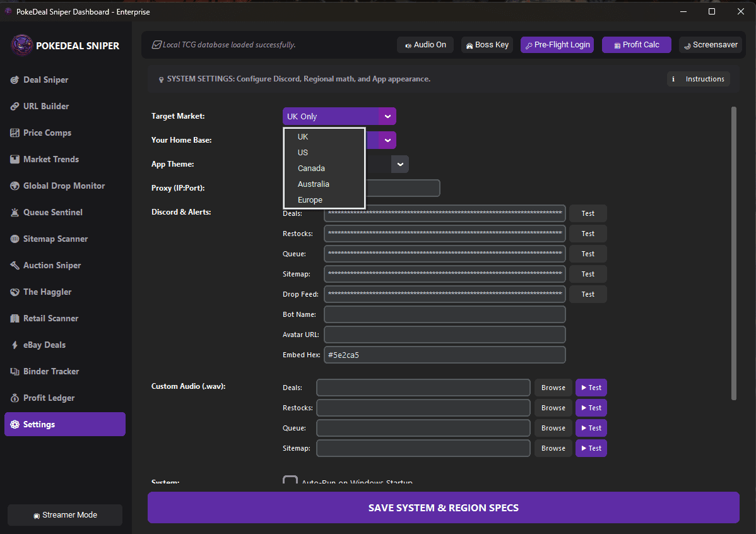The height and width of the screenshot is (534, 756).
Task: Test the Queue Discord webhook
Action: tap(588, 254)
